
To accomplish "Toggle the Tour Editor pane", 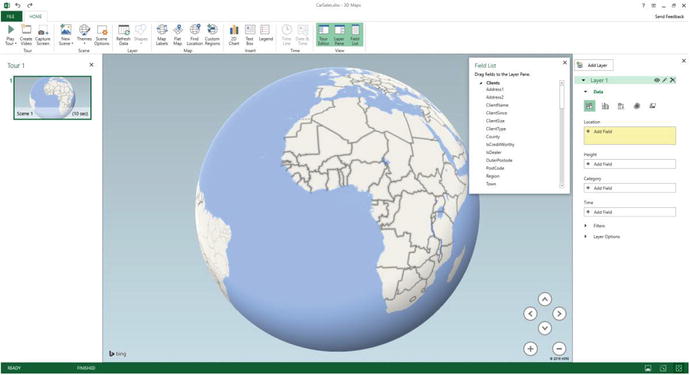I will 323,35.
